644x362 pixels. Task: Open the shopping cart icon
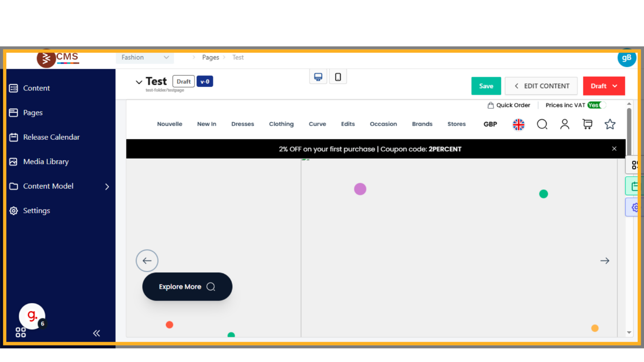click(x=587, y=124)
